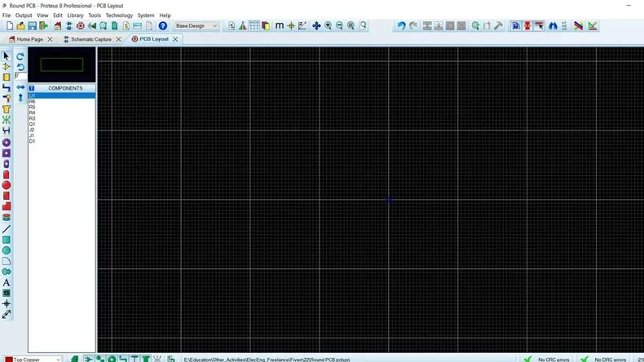The width and height of the screenshot is (644, 362).
Task: Open the Tools menu
Action: (95, 15)
